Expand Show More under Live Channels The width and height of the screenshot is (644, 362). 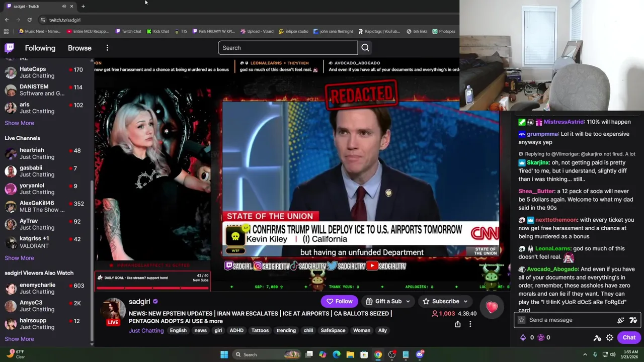click(19, 258)
